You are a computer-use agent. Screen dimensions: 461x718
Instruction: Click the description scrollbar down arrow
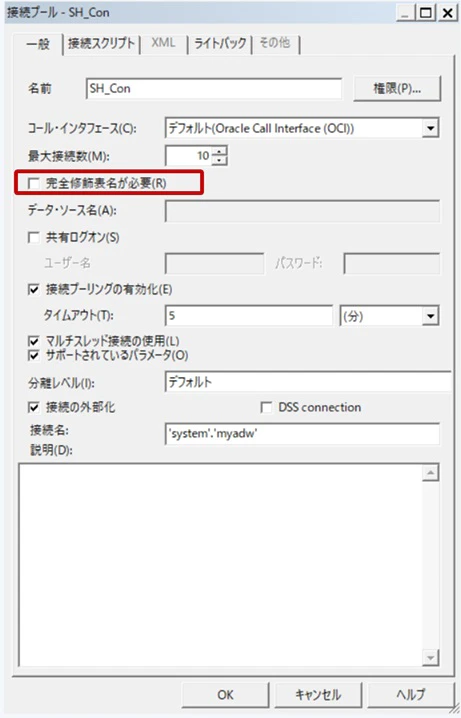coord(430,658)
